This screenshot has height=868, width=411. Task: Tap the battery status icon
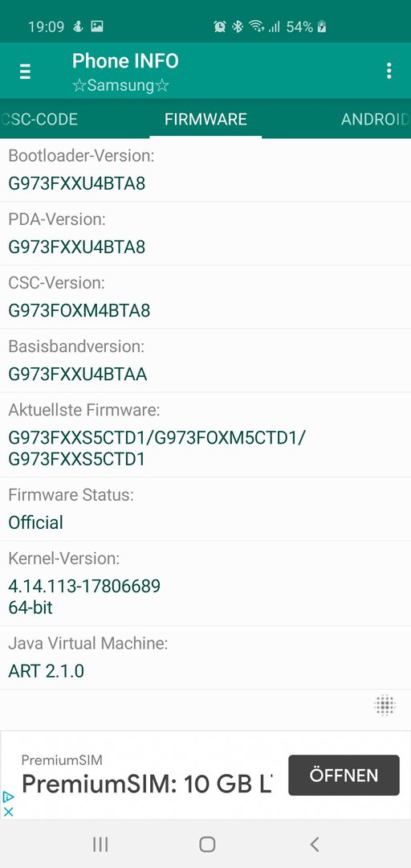(x=321, y=26)
